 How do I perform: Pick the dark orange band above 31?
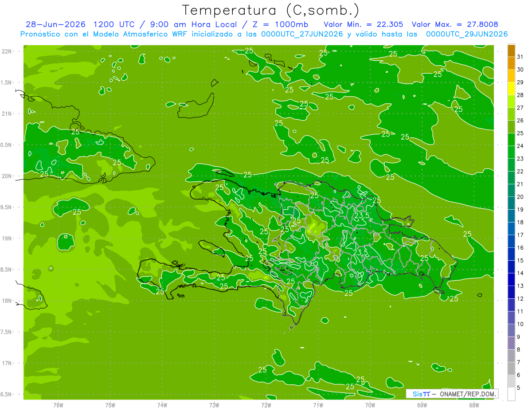tap(511, 51)
